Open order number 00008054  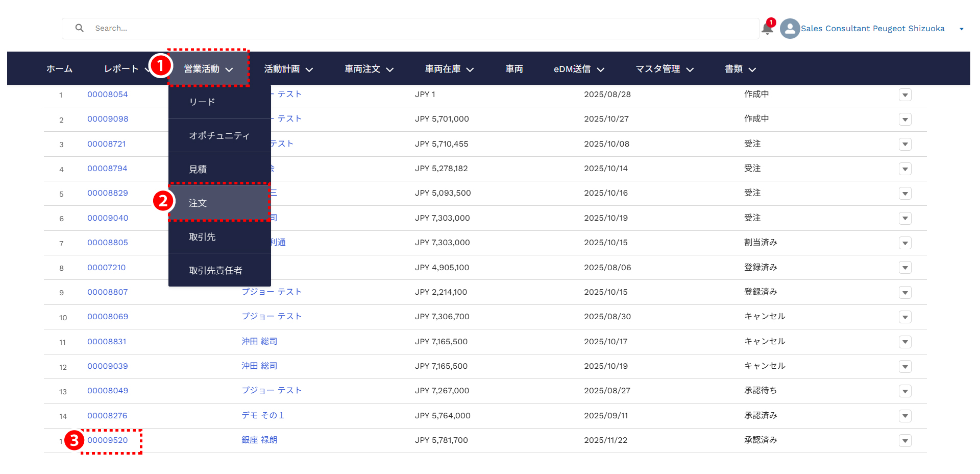pos(108,94)
